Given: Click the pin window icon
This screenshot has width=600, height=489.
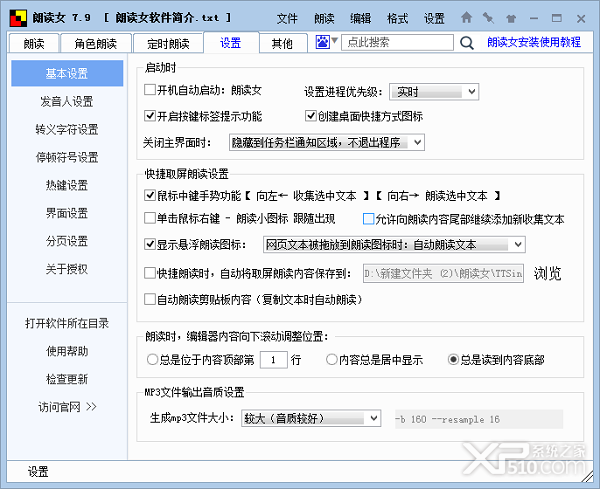Looking at the screenshot, I should [x=488, y=18].
